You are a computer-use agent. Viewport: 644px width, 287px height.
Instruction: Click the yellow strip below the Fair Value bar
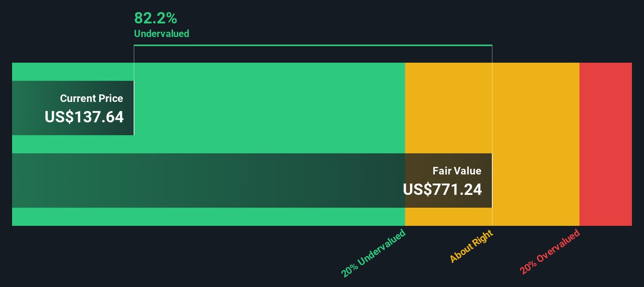tap(448, 217)
